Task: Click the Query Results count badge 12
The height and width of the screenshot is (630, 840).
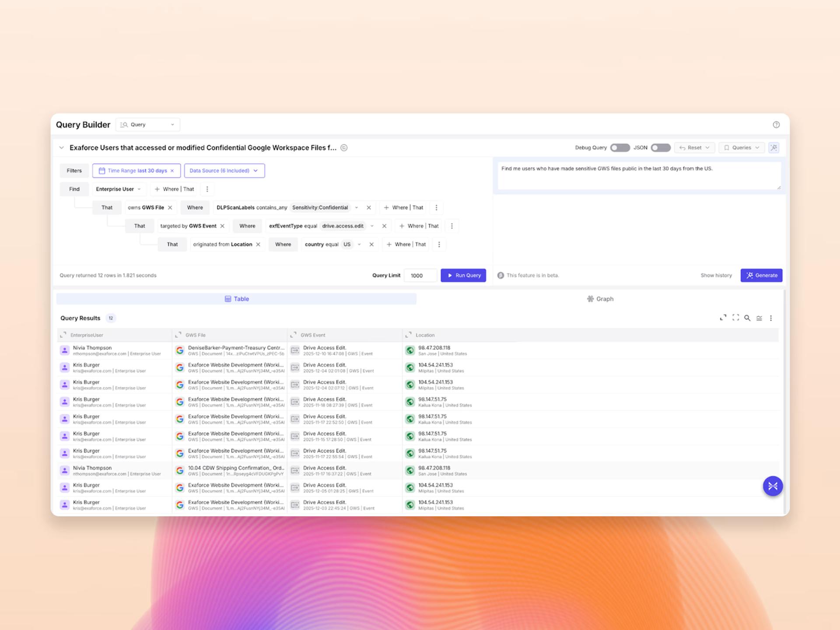Action: [x=111, y=318]
